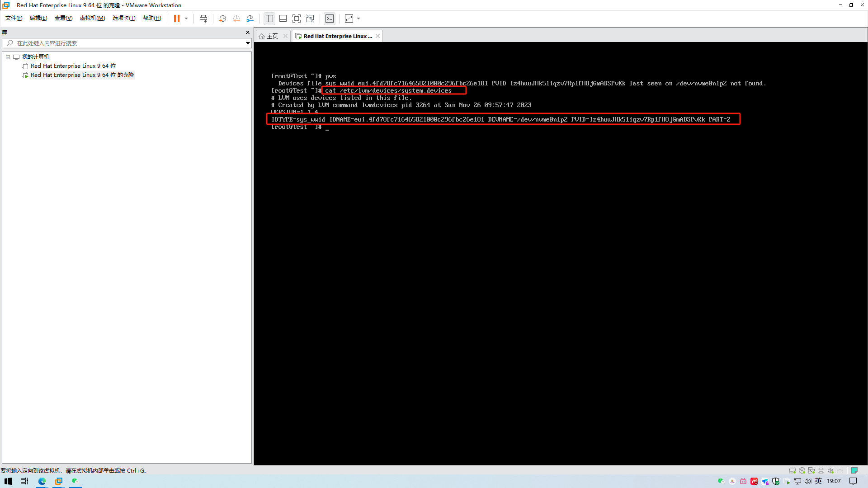Open the snapshot manager
868x488 pixels.
pos(250,19)
